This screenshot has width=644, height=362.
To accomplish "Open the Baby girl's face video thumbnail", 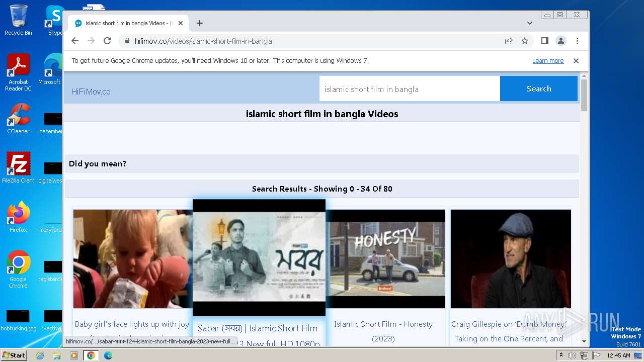I will 133,259.
